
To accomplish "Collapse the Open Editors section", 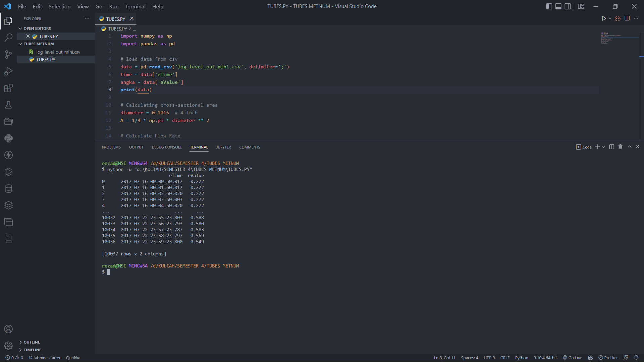I will [37, 28].
